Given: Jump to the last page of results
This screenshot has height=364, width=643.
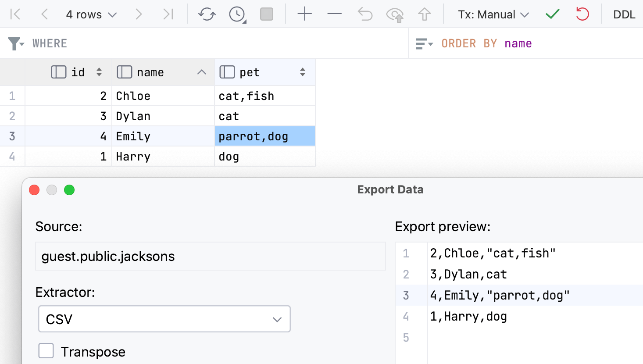Looking at the screenshot, I should (168, 14).
